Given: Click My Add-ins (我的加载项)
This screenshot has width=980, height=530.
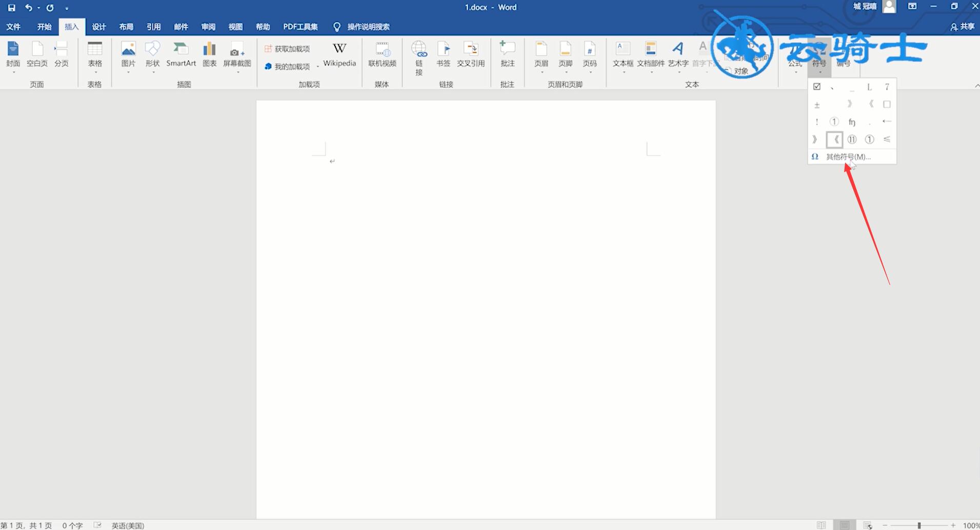Looking at the screenshot, I should point(287,67).
